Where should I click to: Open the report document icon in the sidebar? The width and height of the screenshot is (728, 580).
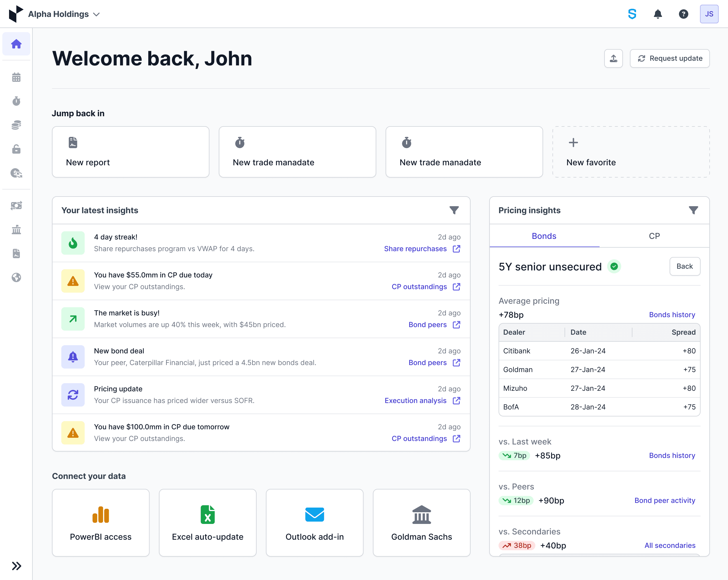16,253
